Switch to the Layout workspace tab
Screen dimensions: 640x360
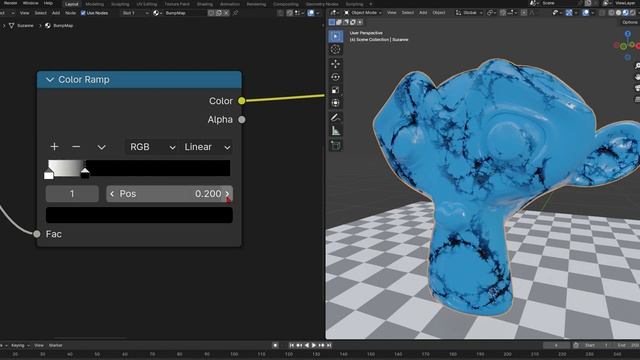pyautogui.click(x=71, y=4)
